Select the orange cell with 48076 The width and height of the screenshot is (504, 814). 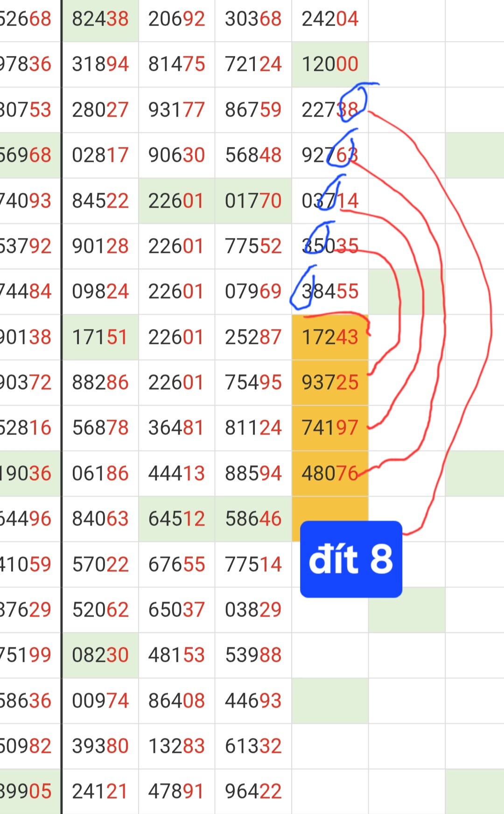330,473
